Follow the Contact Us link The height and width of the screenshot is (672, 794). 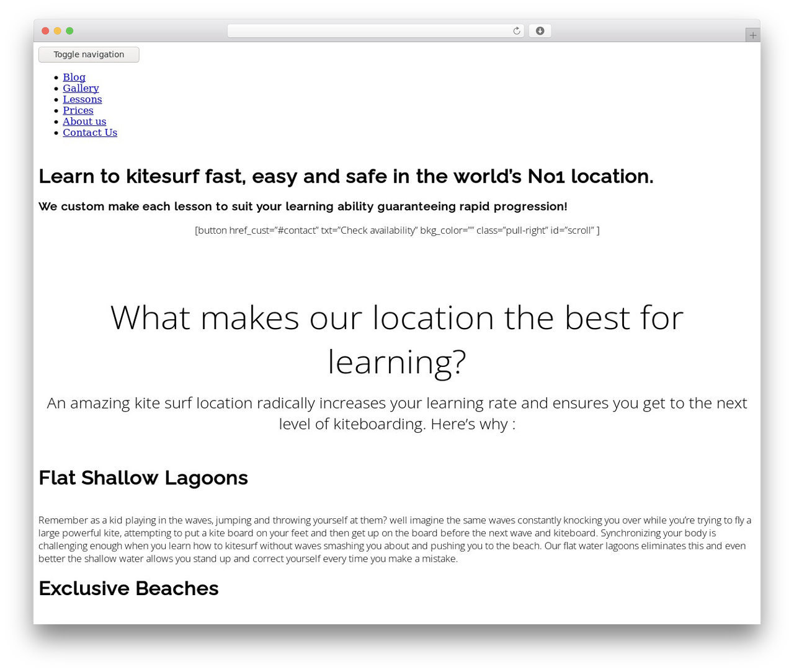[90, 133]
